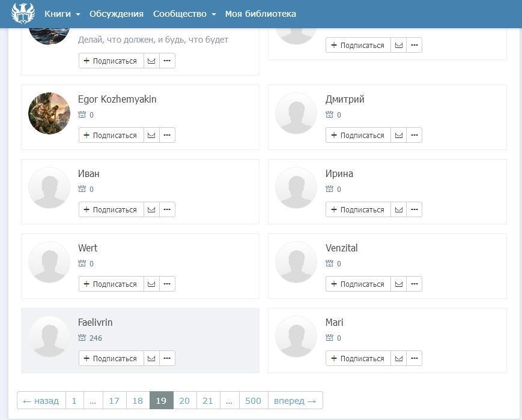Go to page 20 in pagination

point(184,401)
